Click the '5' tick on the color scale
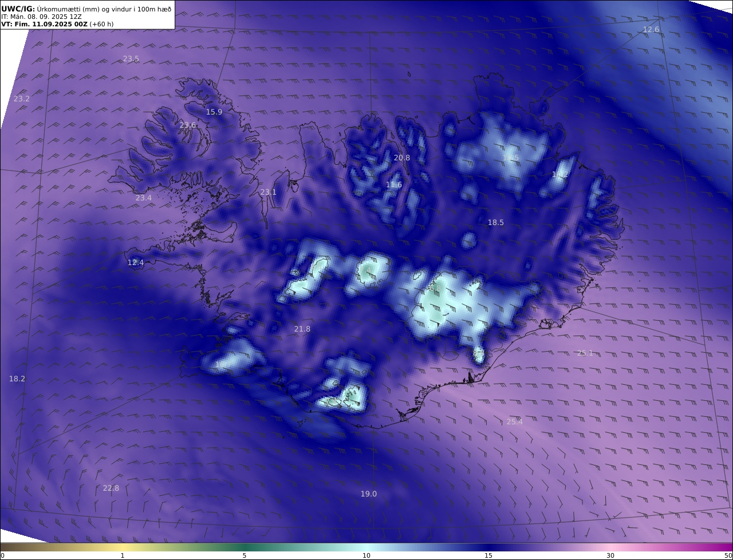 (245, 555)
